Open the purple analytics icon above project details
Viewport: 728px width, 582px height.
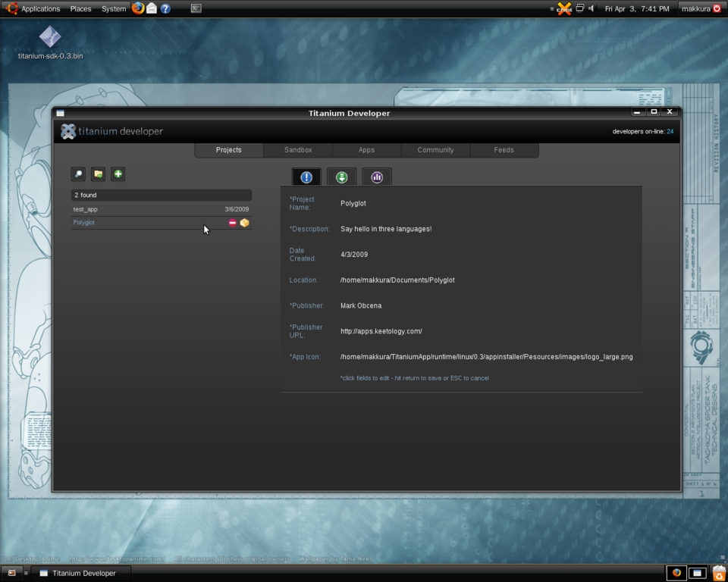pos(377,177)
